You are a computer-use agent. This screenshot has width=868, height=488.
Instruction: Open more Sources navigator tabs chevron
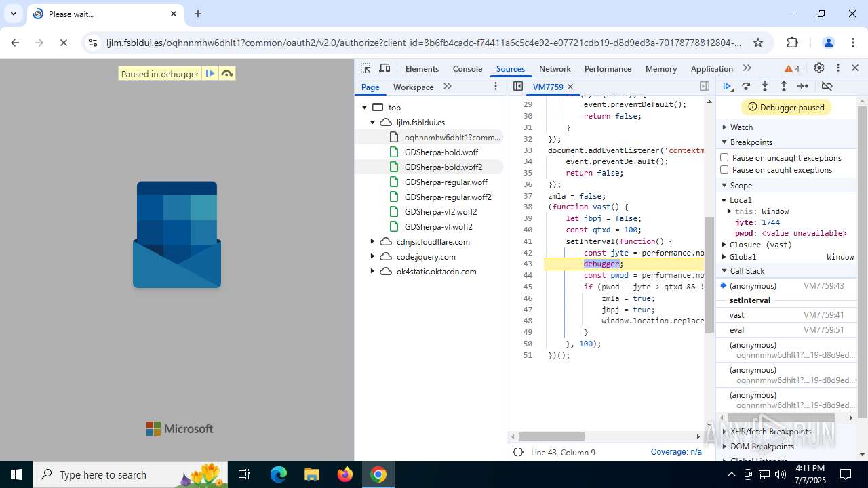point(448,87)
